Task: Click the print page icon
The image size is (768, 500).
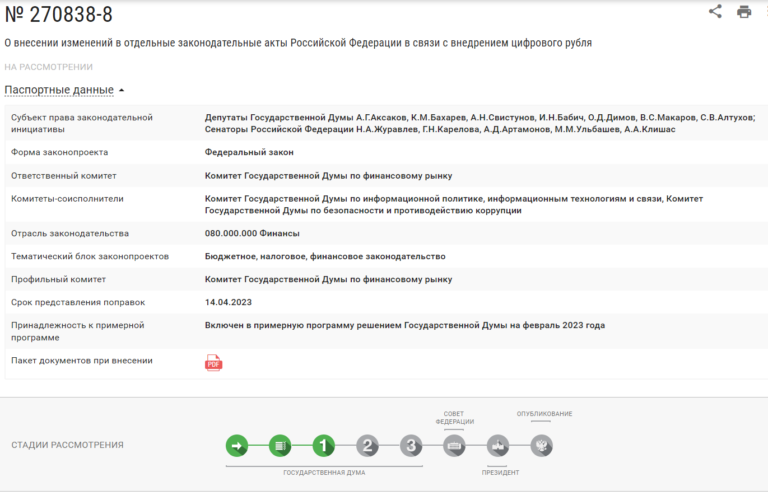Action: 744,11
